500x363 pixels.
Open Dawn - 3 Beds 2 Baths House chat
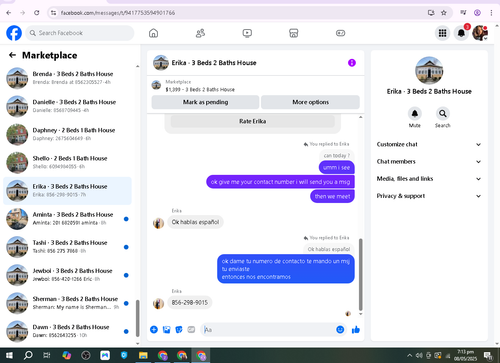[67, 331]
